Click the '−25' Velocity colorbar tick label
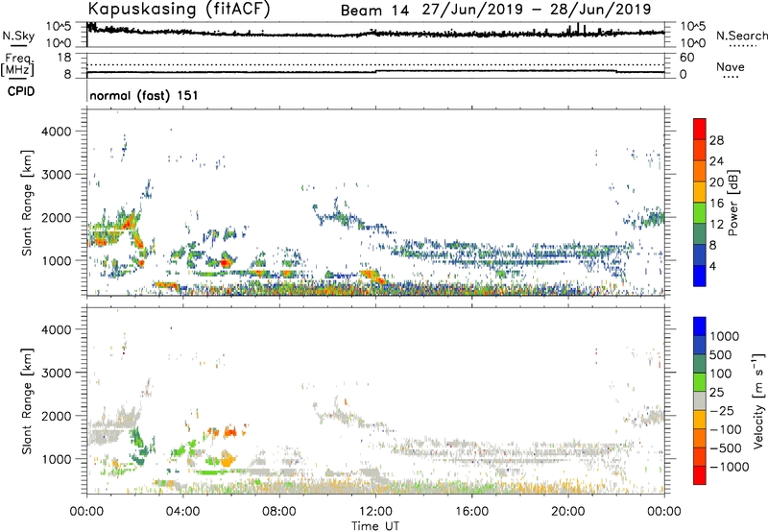Screen dimensions: 768x532 coord(722,410)
